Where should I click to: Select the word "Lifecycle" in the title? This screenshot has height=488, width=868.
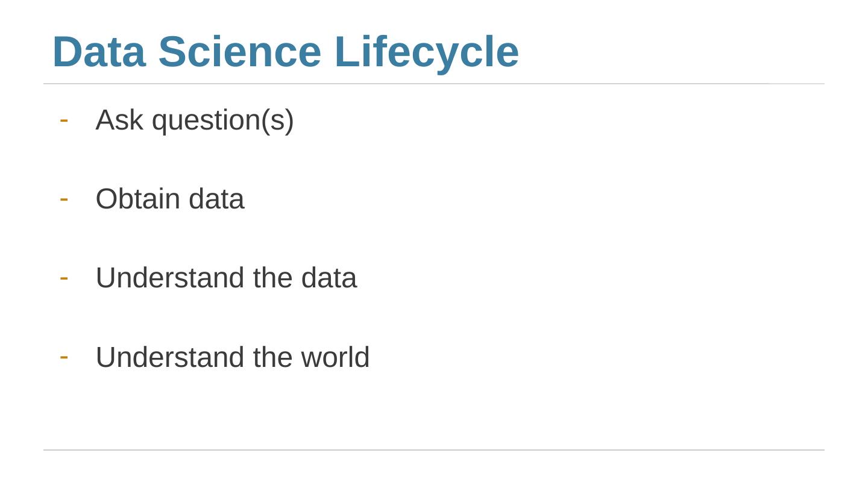(426, 52)
